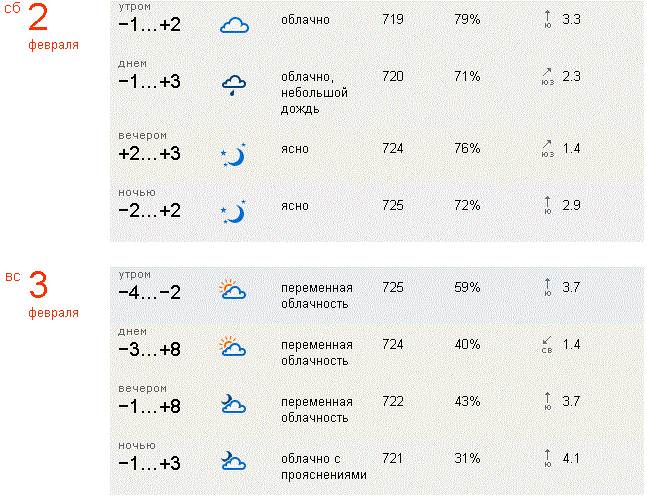Click the cloudy icon for Saturday morning

tap(233, 25)
